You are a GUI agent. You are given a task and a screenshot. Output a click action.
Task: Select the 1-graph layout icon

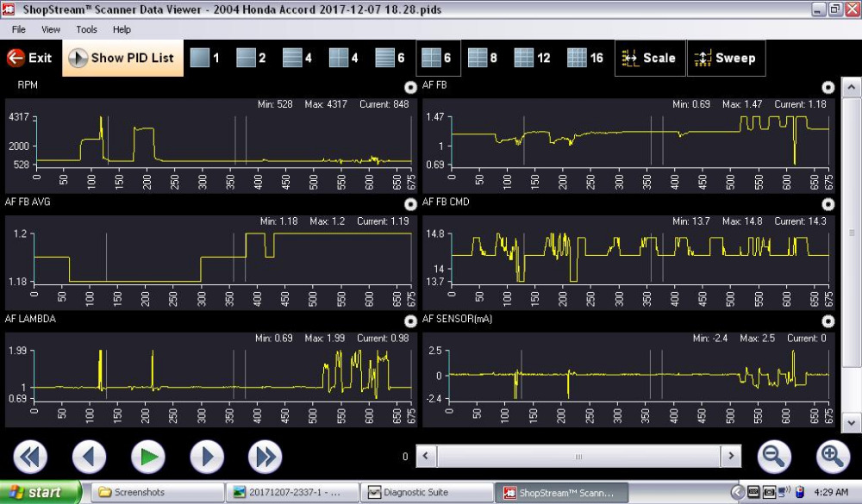(x=204, y=59)
